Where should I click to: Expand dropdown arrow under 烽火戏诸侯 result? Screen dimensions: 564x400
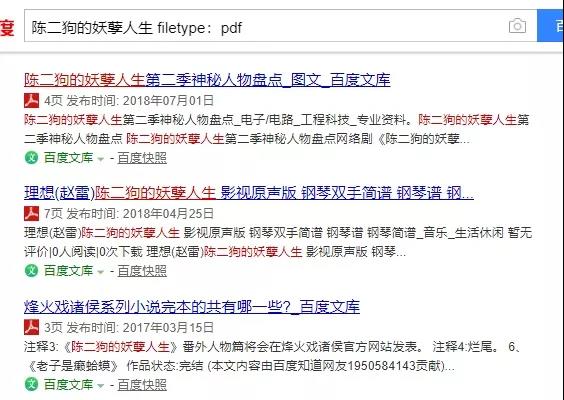pyautogui.click(x=101, y=386)
